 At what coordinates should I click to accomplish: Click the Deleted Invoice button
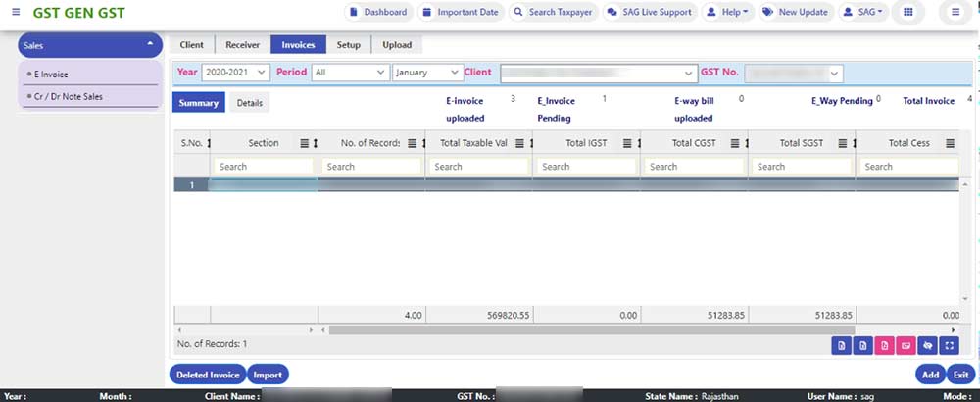click(207, 375)
